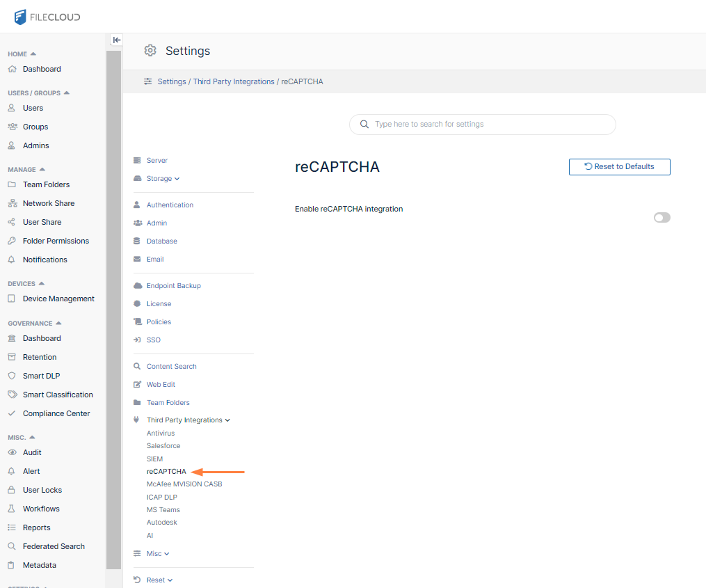Click the Device Management tablet icon
Viewport: 706px width, 588px height.
(x=12, y=299)
